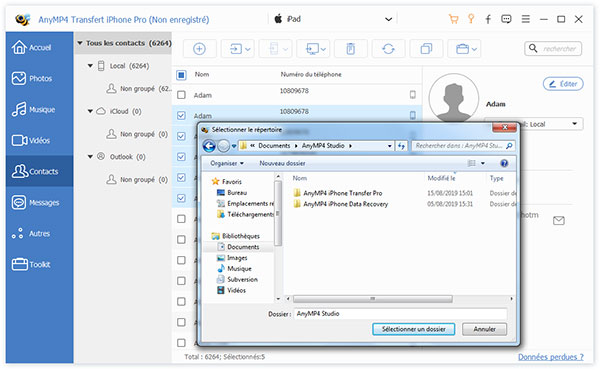This screenshot has width=600, height=370.
Task: Click the search magnifier icon
Action: [533, 49]
